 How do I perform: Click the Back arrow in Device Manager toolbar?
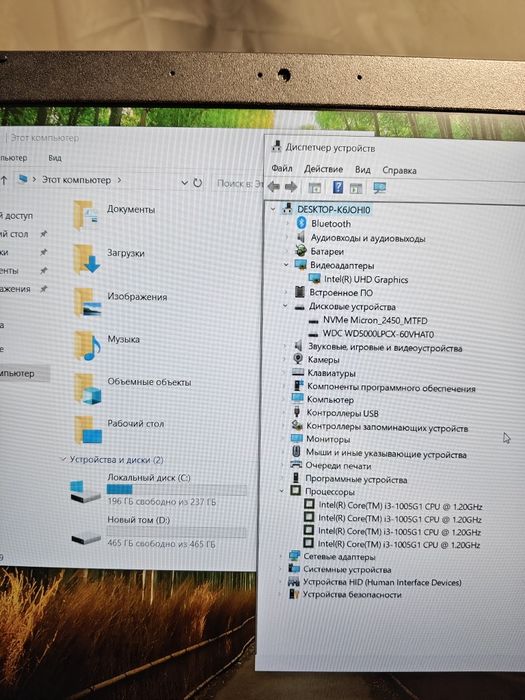pos(273,187)
